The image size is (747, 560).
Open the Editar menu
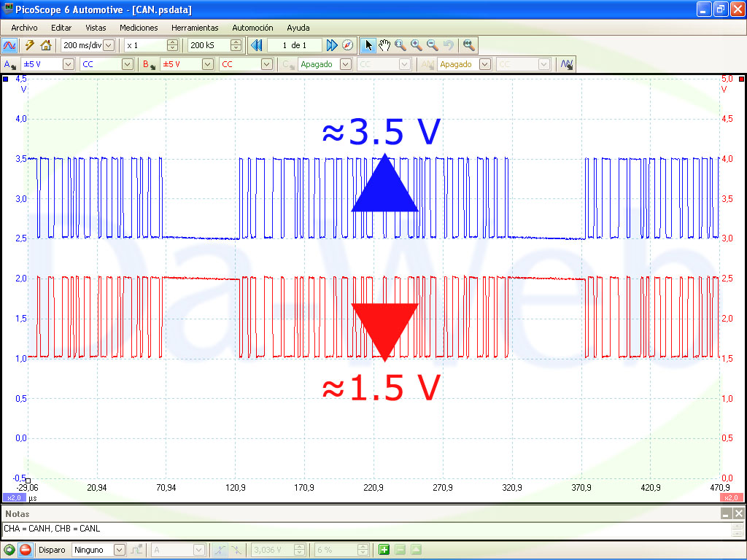pos(61,28)
